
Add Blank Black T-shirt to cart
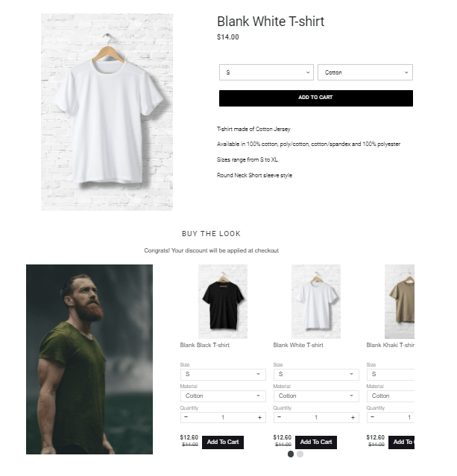(223, 442)
